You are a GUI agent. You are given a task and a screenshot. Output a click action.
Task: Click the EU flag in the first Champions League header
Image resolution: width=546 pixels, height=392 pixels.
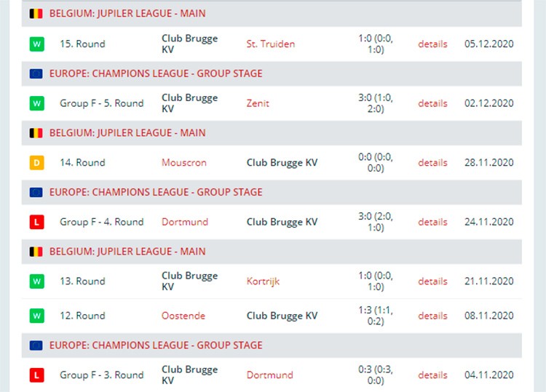coord(36,73)
